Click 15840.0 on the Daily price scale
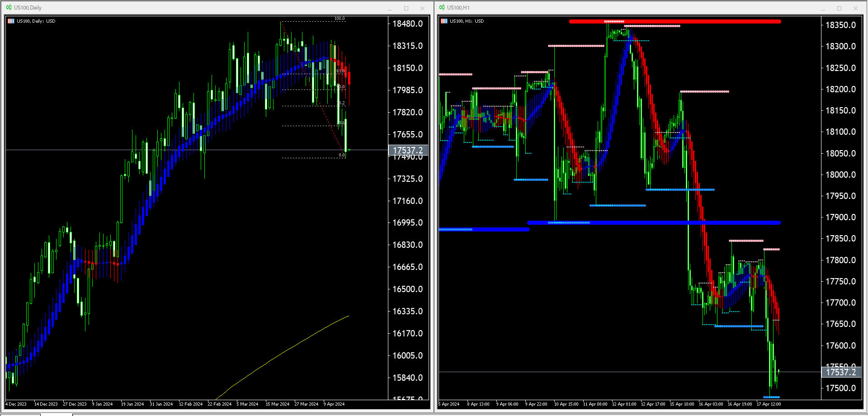The image size is (868, 416). coord(408,378)
